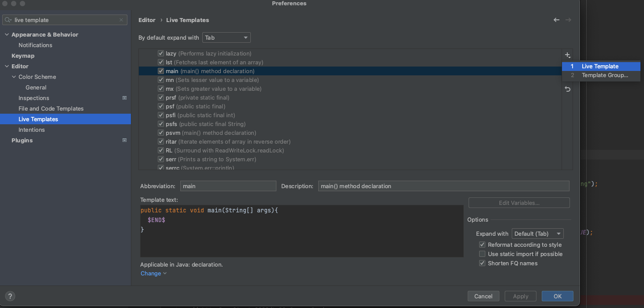Go forward with the right arrow
Screen dimensions: 644x308
(568, 20)
